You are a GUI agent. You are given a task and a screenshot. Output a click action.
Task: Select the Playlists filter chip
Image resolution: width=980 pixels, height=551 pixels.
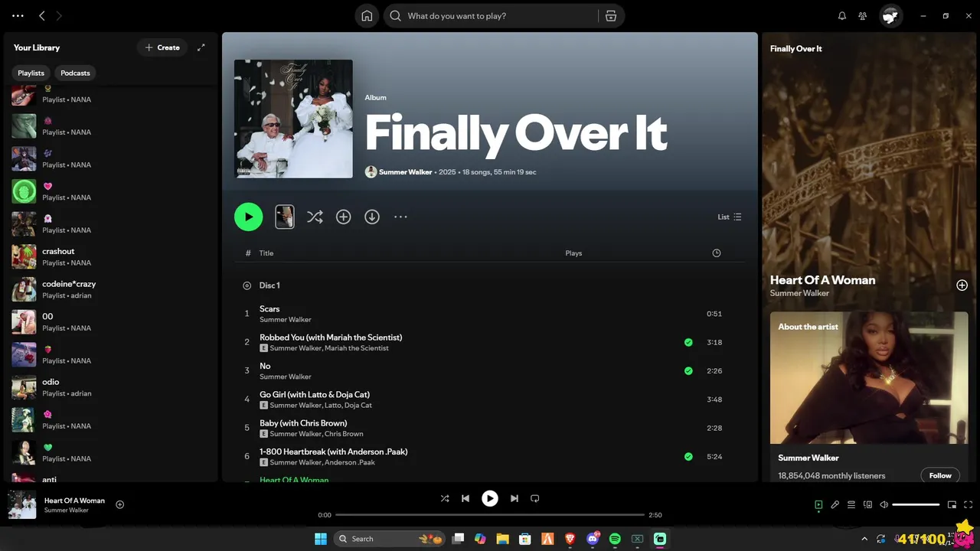(31, 73)
